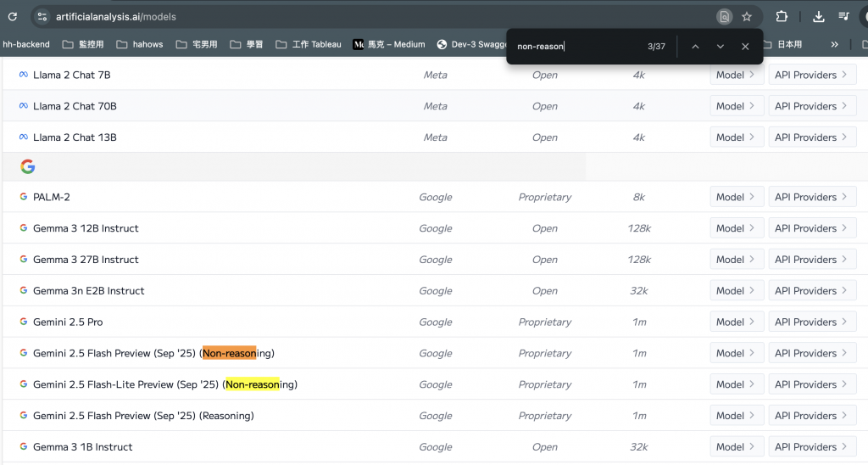868x465 pixels.
Task: Open Model page for Gemma 3n E2B Instruct
Action: 737,290
